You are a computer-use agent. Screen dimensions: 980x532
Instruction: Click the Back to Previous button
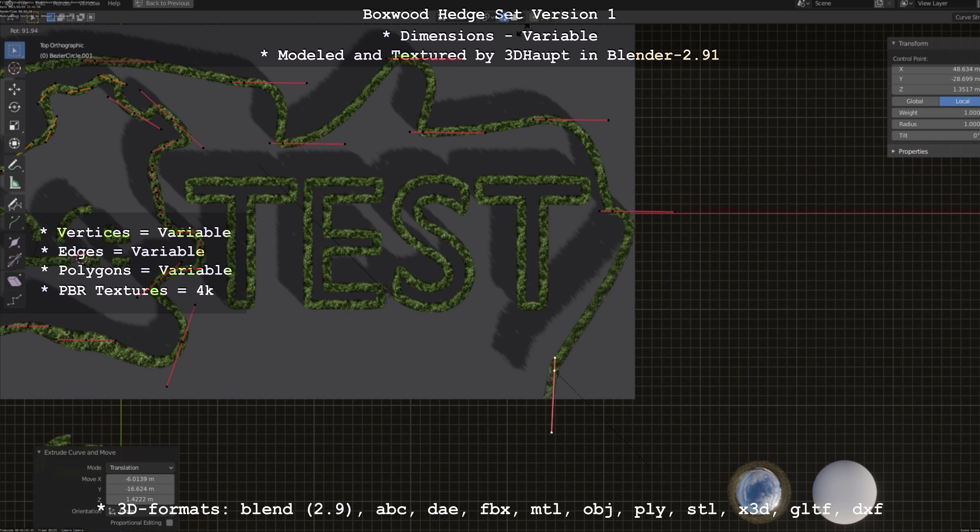click(x=163, y=3)
